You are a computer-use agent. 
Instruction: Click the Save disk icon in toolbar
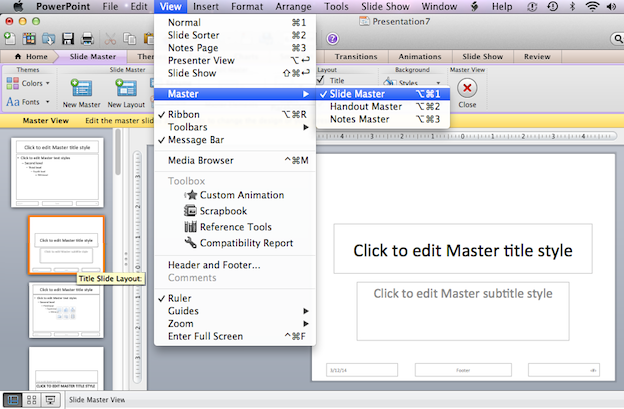coord(68,39)
